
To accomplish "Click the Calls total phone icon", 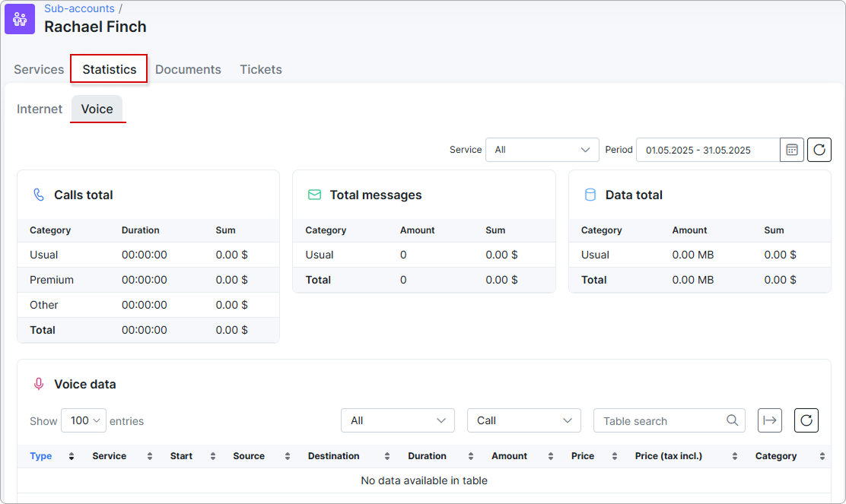I will 39,195.
